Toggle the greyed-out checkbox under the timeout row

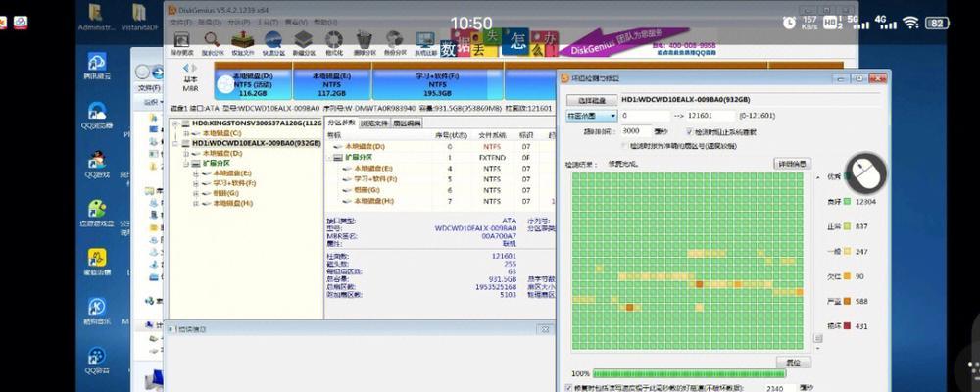[625, 146]
